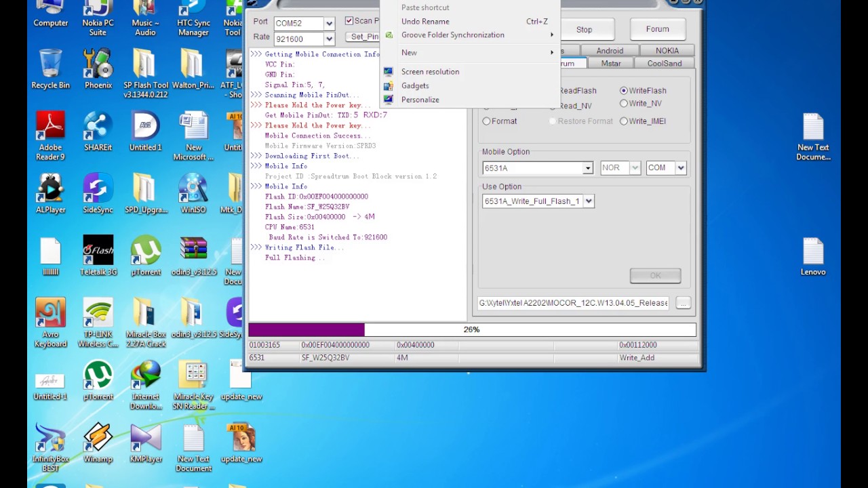This screenshot has width=868, height=488.
Task: Click 'Flash Name:SF_W25Q32BV' log entry
Action: tap(307, 207)
